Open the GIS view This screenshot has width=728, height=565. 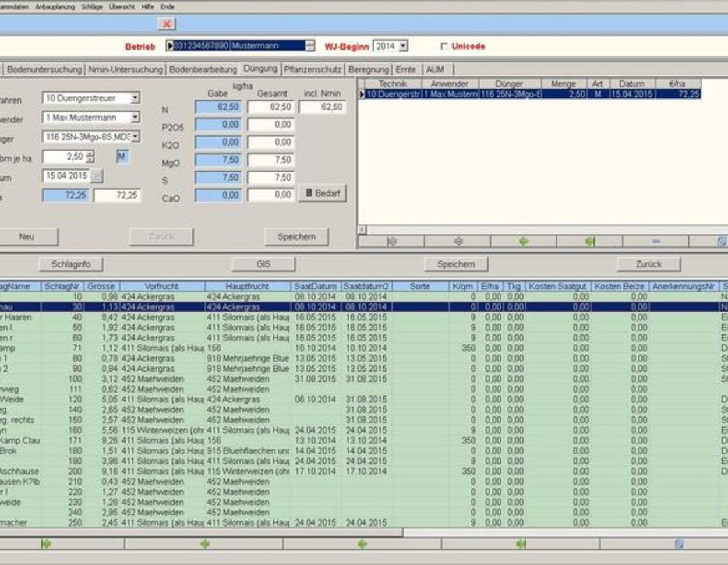point(263,264)
